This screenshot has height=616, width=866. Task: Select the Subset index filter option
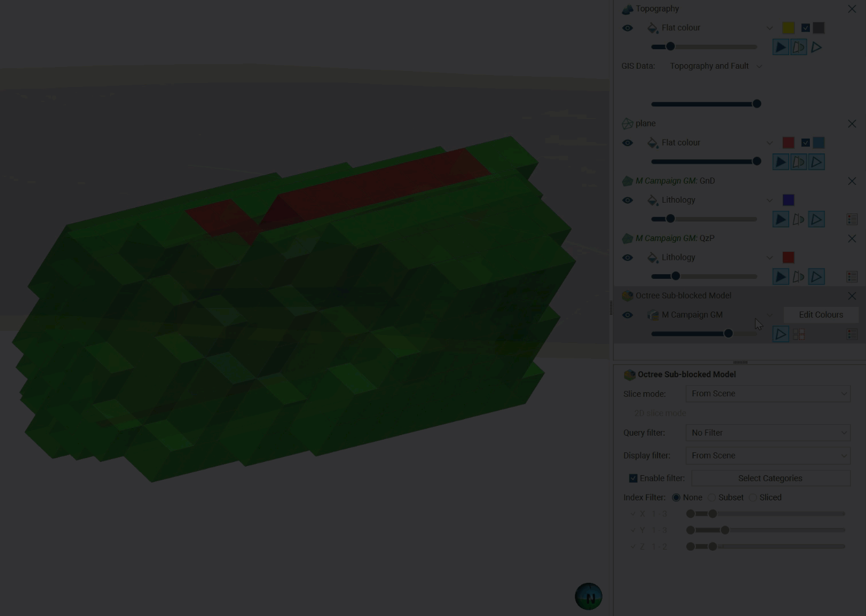click(712, 497)
